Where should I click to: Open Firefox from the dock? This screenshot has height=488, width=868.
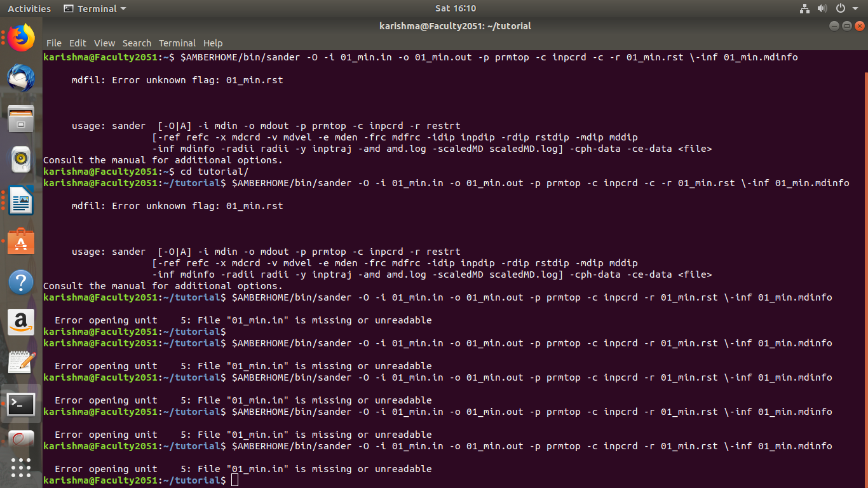21,38
